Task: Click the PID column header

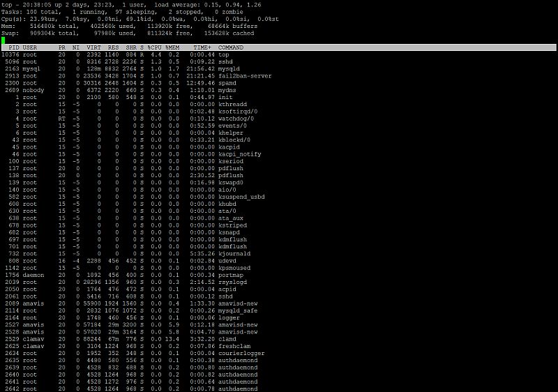Action: pyautogui.click(x=13, y=47)
